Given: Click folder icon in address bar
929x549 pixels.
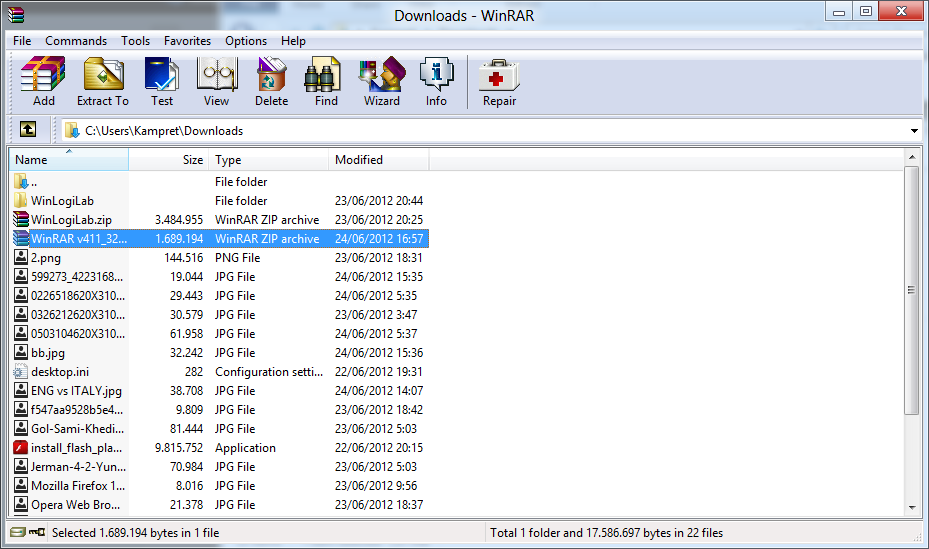Looking at the screenshot, I should (72, 130).
